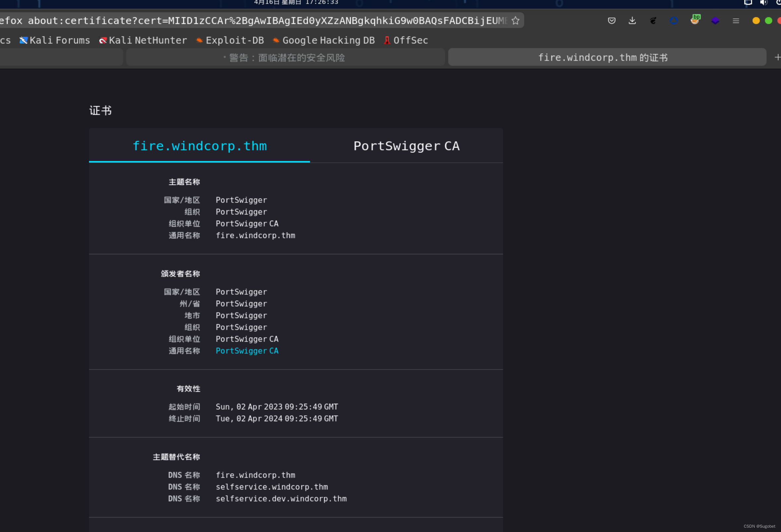Open Google Hacking DB bookmark
This screenshot has width=781, height=532.
(x=324, y=40)
